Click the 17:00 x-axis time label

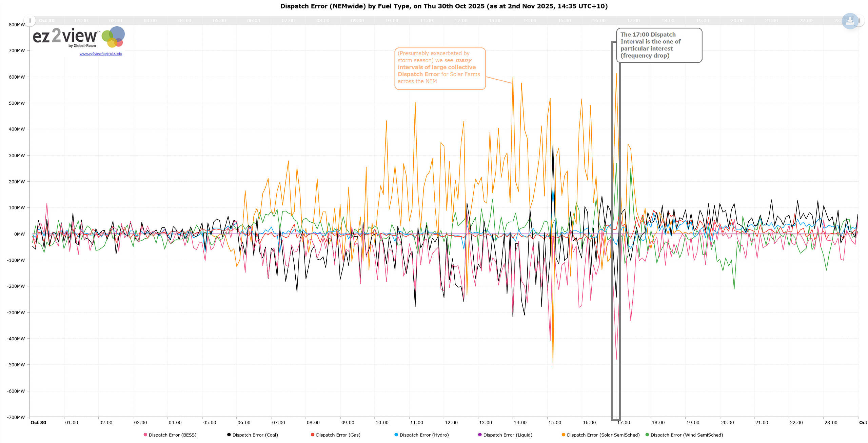pyautogui.click(x=624, y=423)
